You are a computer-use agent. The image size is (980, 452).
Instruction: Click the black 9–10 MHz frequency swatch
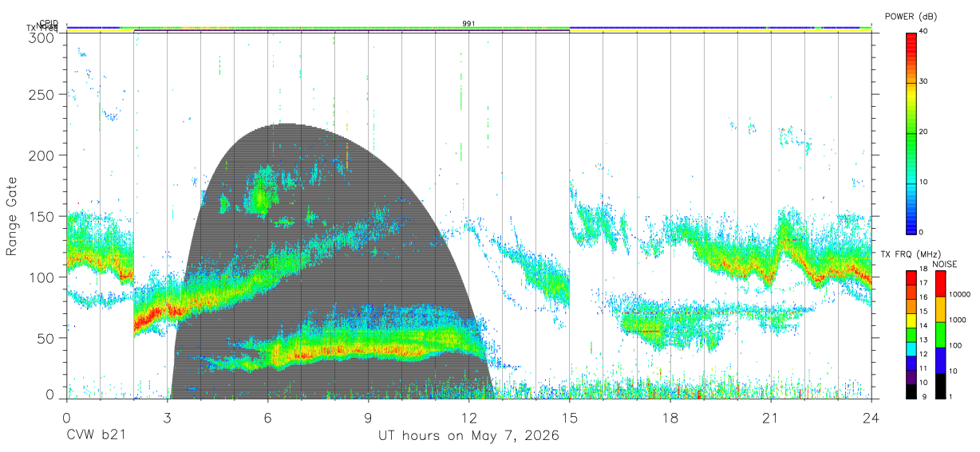tap(911, 391)
